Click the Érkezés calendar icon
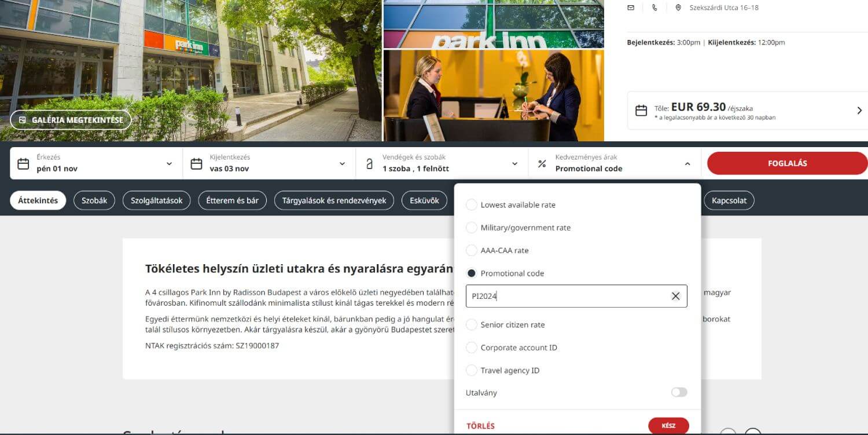 tap(23, 164)
